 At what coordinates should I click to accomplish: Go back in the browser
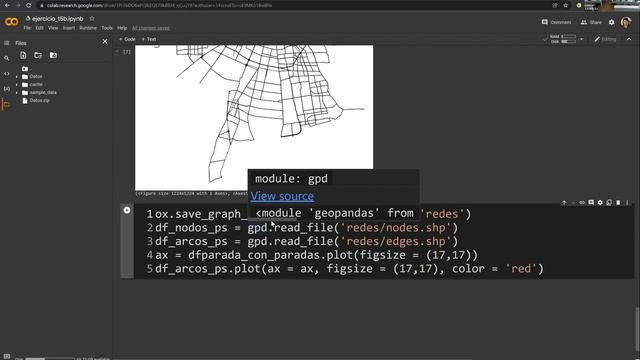(7, 5)
